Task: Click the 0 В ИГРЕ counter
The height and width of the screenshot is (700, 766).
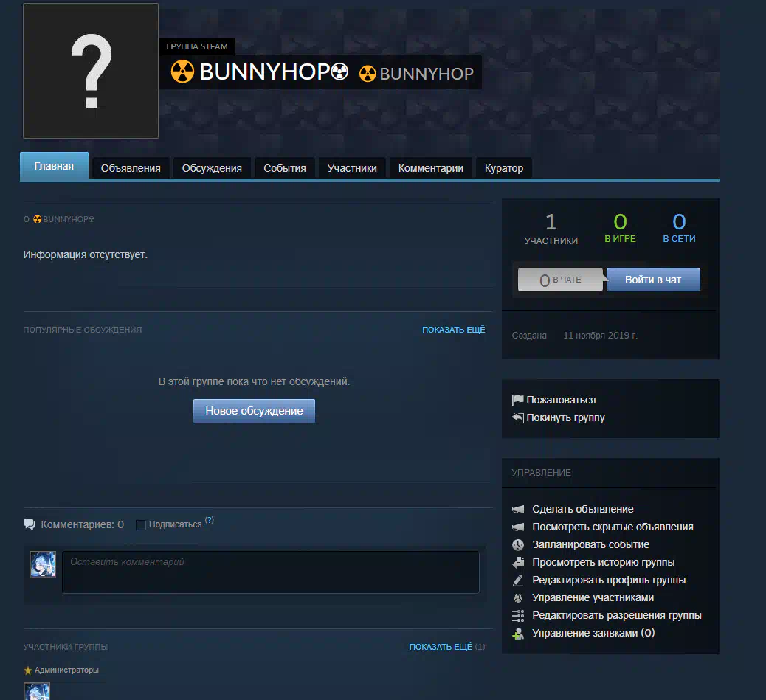Action: 620,228
